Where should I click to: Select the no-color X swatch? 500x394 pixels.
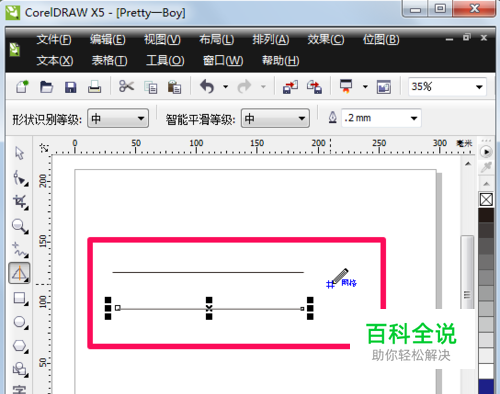486,200
